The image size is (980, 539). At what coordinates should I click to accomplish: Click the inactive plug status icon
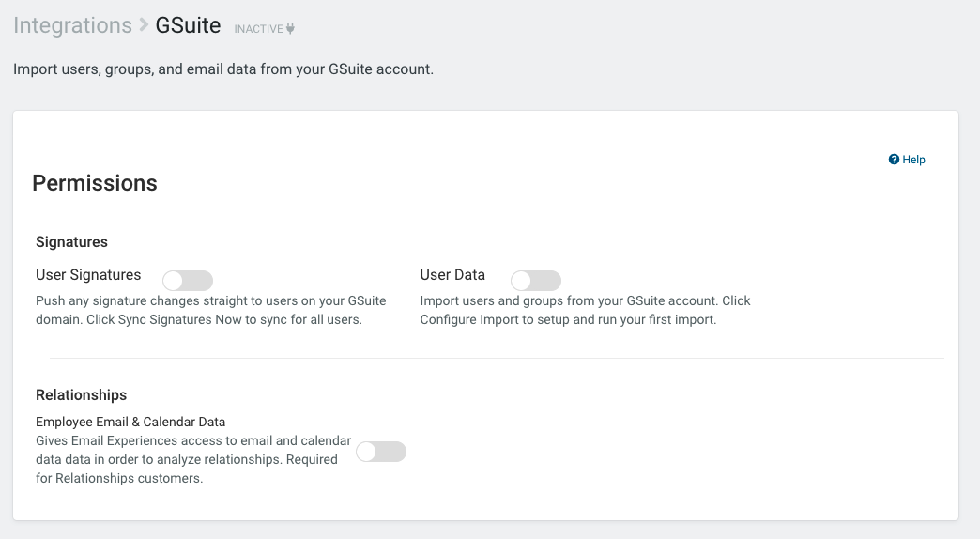290,29
